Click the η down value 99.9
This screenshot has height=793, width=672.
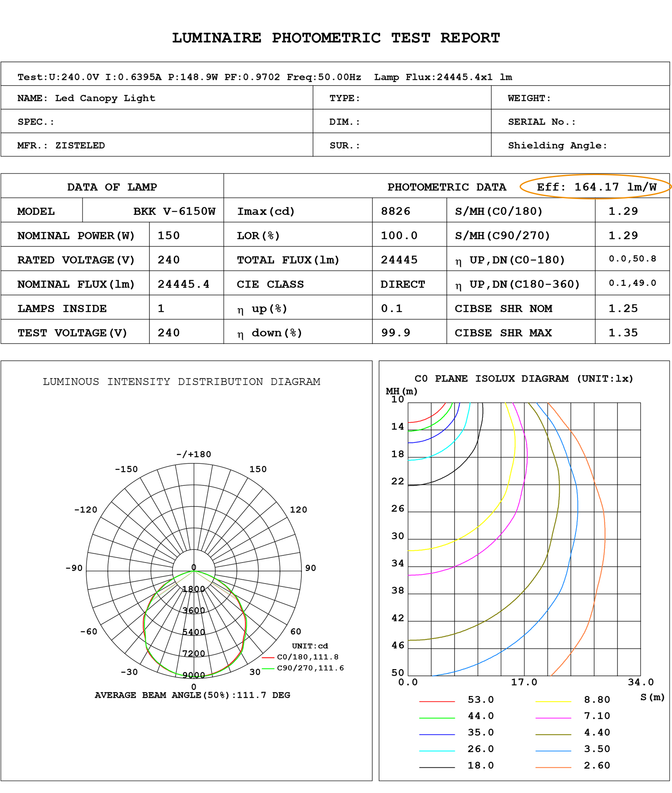coord(395,333)
